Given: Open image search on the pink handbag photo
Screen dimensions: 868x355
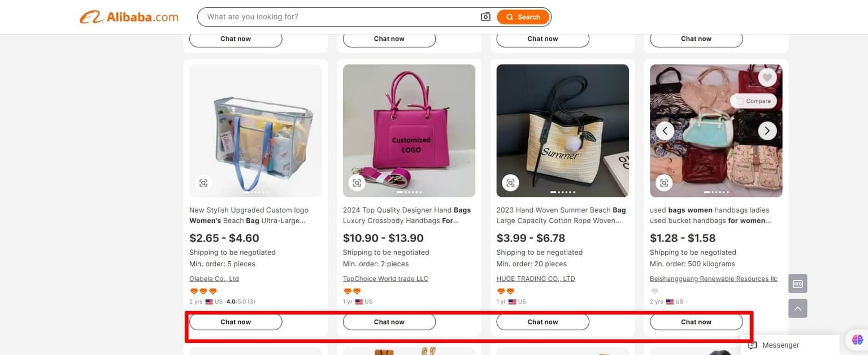Looking at the screenshot, I should [357, 183].
